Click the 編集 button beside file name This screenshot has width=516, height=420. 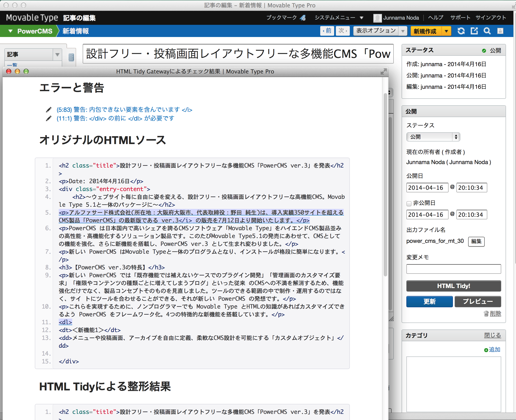pyautogui.click(x=476, y=242)
